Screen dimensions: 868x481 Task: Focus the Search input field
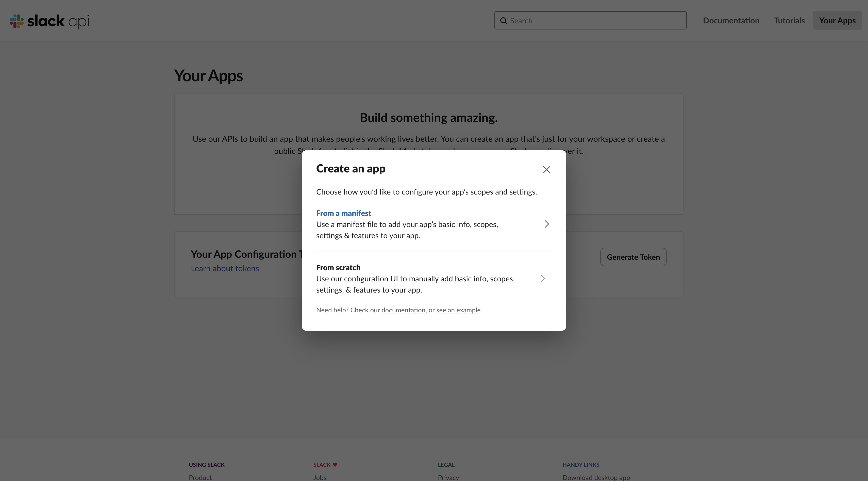(x=590, y=20)
